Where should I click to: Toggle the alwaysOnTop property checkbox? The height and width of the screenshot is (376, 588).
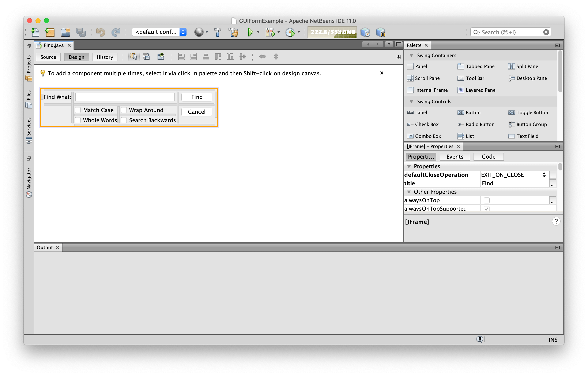click(486, 200)
